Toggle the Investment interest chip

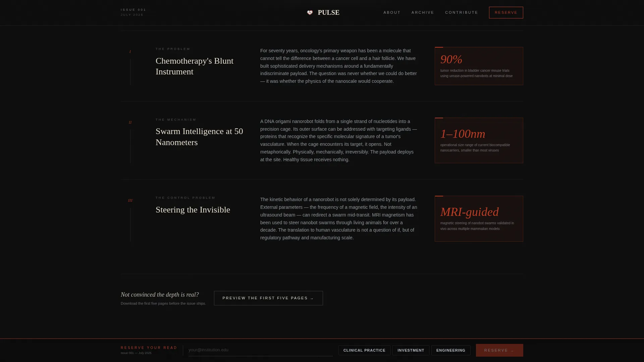coord(411,350)
